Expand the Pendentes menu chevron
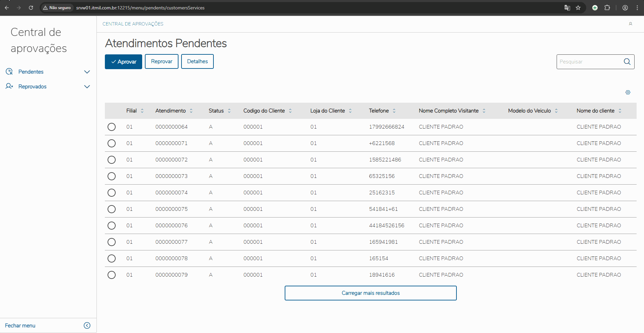 [x=87, y=72]
